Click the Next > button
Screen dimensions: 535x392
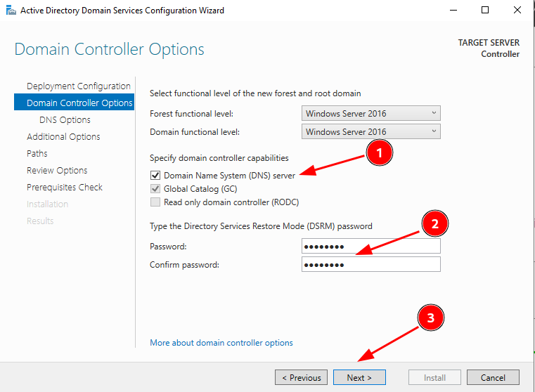pos(359,377)
